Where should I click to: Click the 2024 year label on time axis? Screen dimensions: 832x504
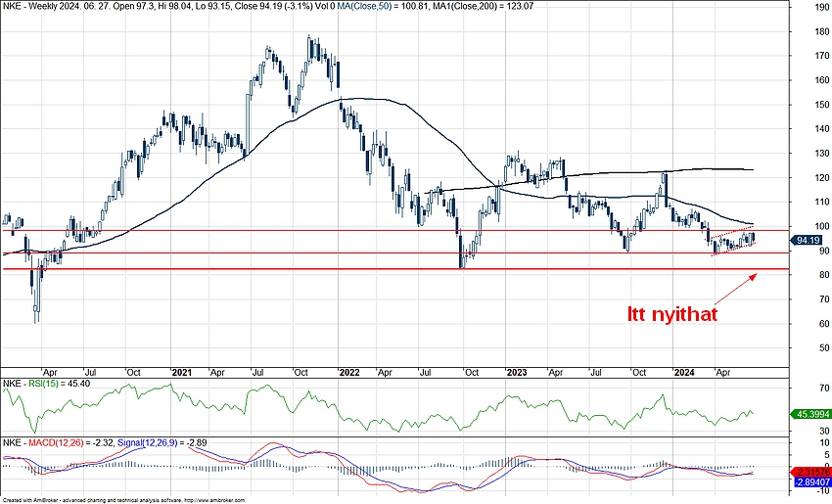684,373
